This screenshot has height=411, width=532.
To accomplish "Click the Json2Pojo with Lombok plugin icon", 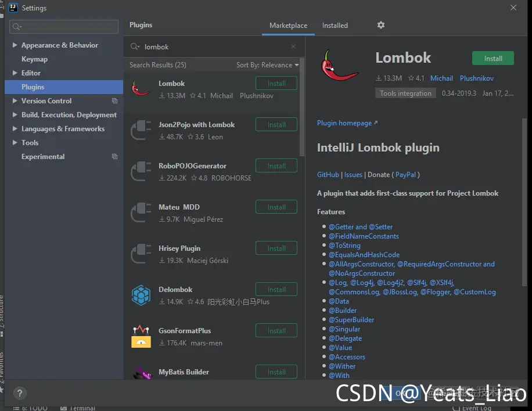I will click(141, 130).
